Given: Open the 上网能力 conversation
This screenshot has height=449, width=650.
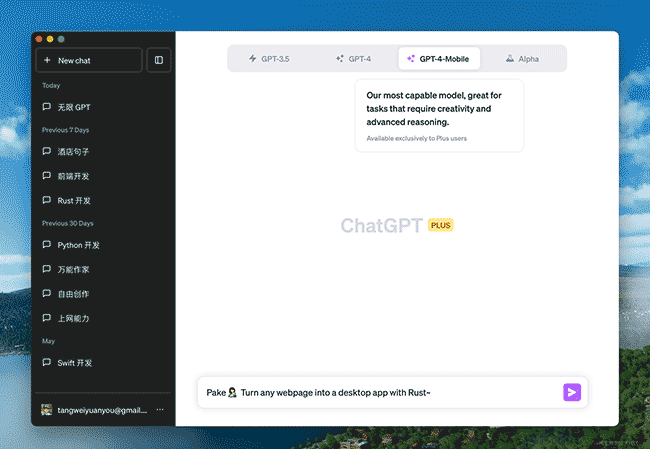Looking at the screenshot, I should (103, 318).
